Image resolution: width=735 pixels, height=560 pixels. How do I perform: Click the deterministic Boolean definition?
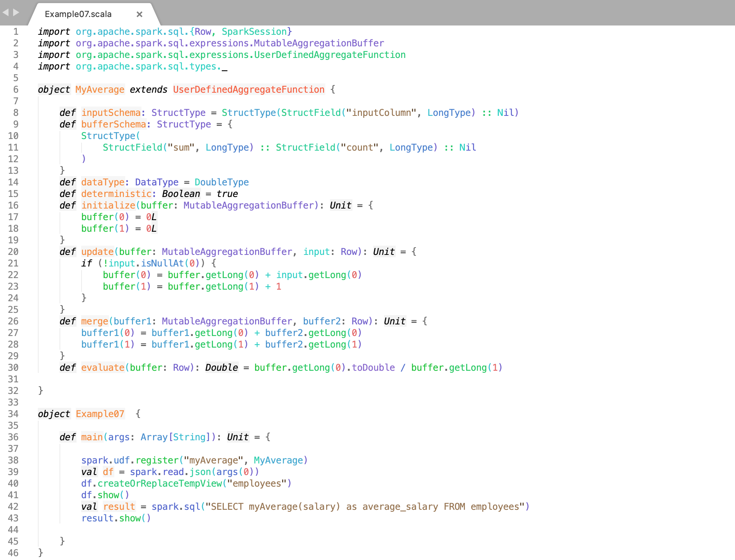click(116, 193)
